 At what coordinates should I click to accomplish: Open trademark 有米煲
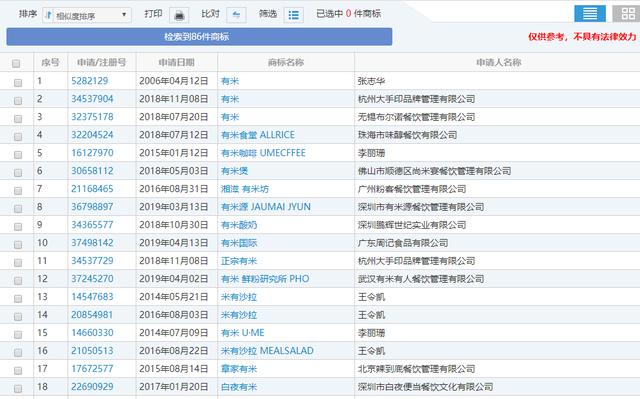point(234,171)
